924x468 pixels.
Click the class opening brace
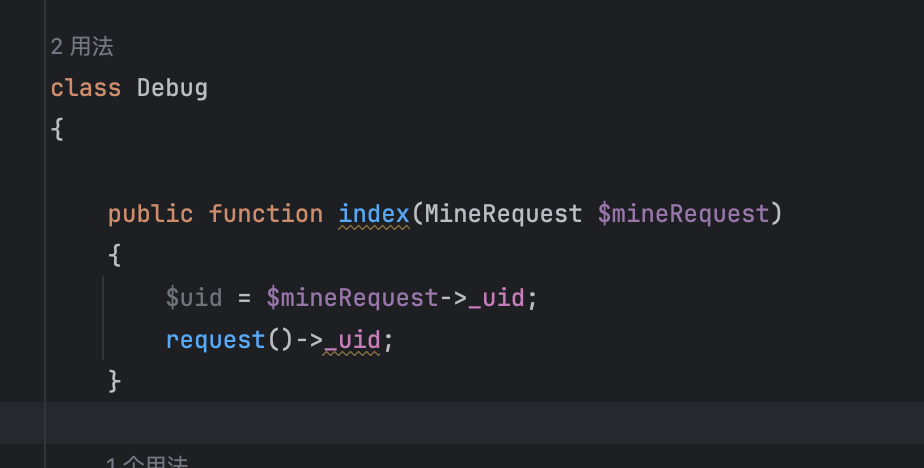[x=57, y=130]
